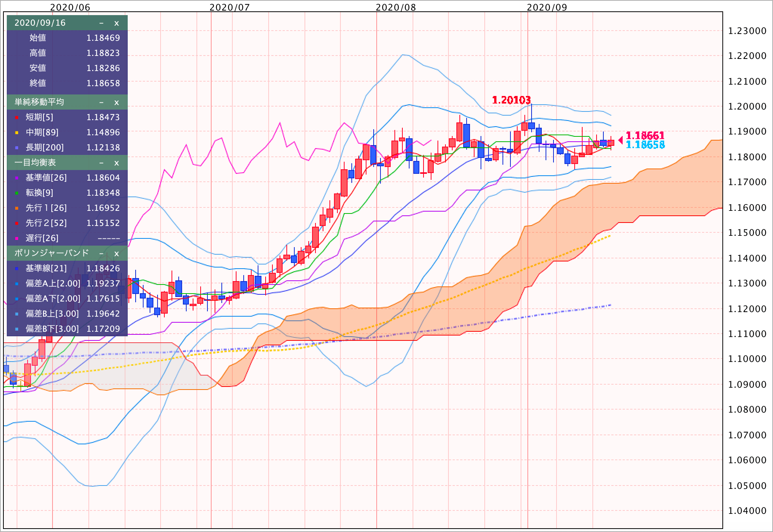Click the 偏差A上[2.00] value 1.19237

(x=103, y=283)
